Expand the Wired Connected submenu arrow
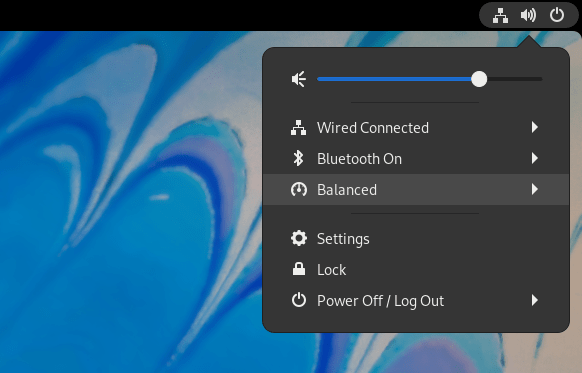The width and height of the screenshot is (582, 373). (x=534, y=127)
